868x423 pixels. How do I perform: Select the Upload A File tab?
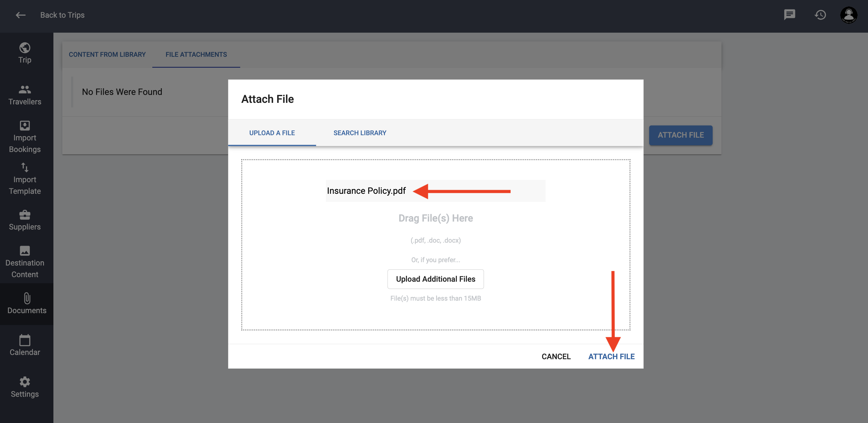click(272, 133)
